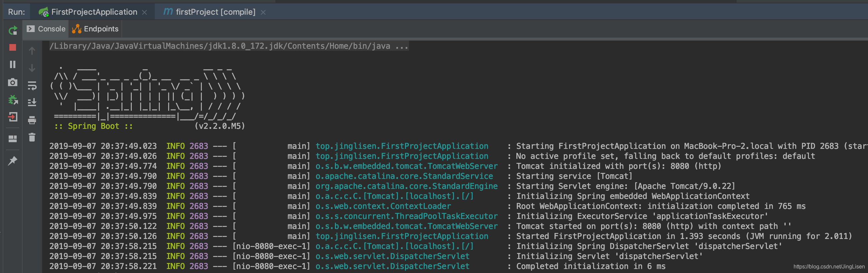868x273 pixels.
Task: Click the Endpoints tab icon
Action: click(77, 29)
